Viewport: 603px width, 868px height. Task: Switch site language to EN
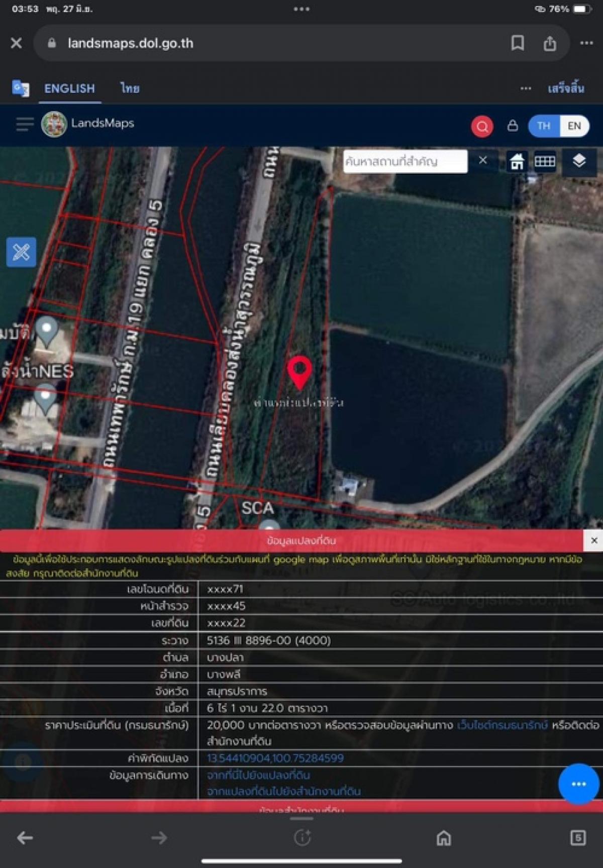(x=574, y=126)
